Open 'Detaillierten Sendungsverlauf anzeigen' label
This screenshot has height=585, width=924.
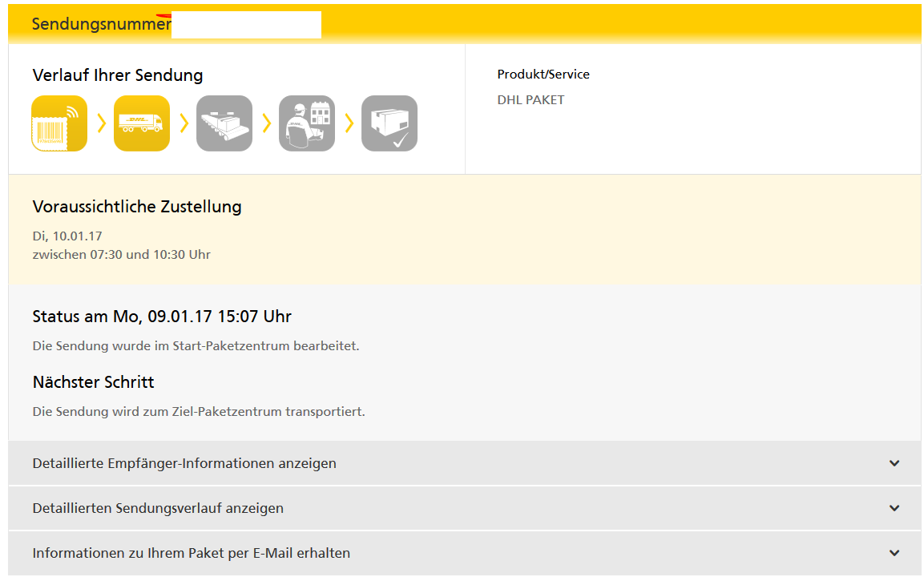pos(158,508)
